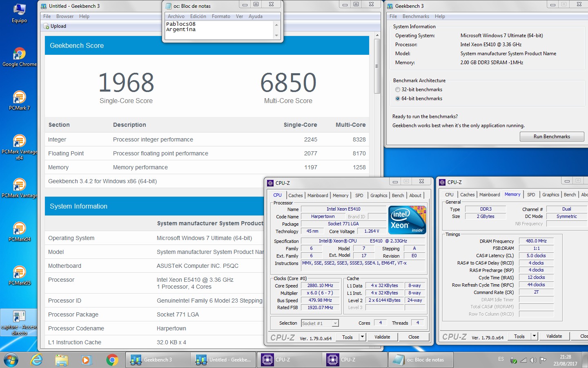Click the multi-core score 6850
This screenshot has height=368, width=588.
[288, 83]
